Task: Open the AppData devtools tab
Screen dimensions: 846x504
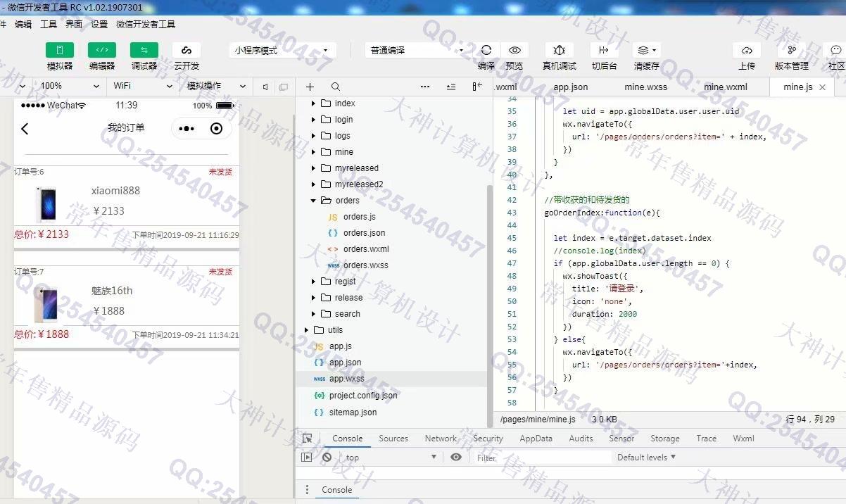Action: click(536, 439)
